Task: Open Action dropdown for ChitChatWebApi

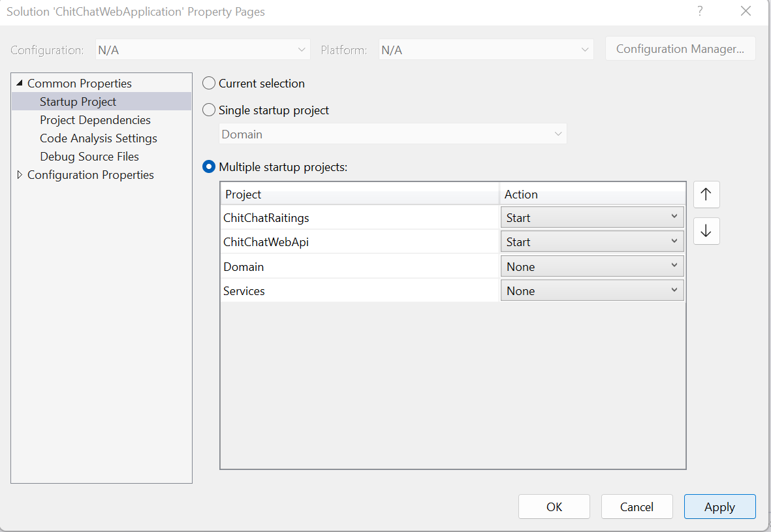Action: pos(592,242)
